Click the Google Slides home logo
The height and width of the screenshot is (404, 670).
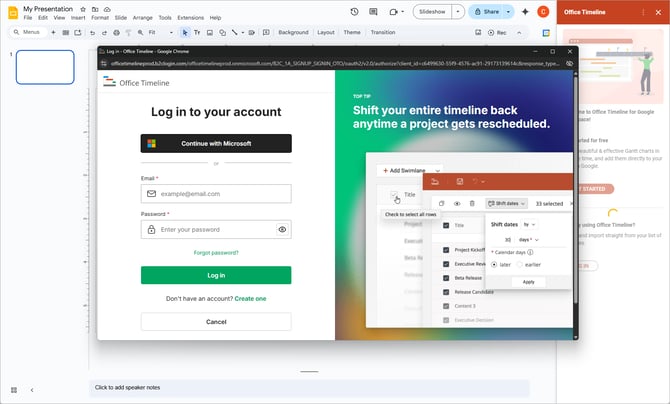13,12
